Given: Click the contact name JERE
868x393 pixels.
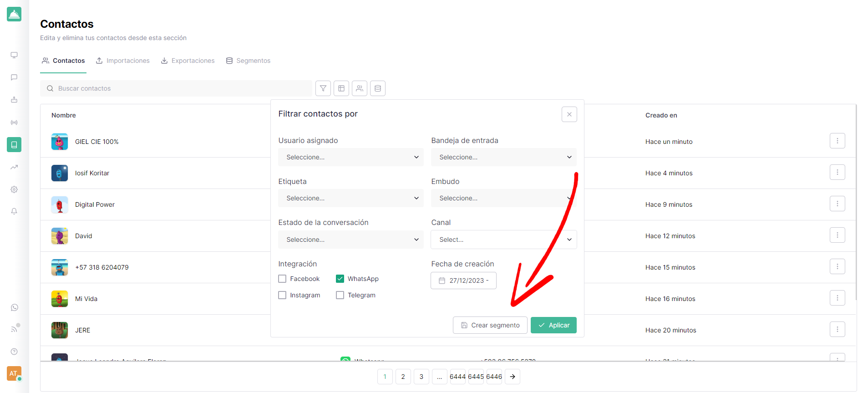Looking at the screenshot, I should click(x=82, y=330).
